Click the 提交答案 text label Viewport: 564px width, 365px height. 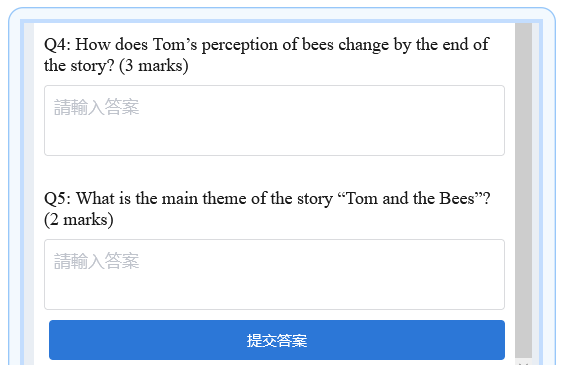click(277, 341)
